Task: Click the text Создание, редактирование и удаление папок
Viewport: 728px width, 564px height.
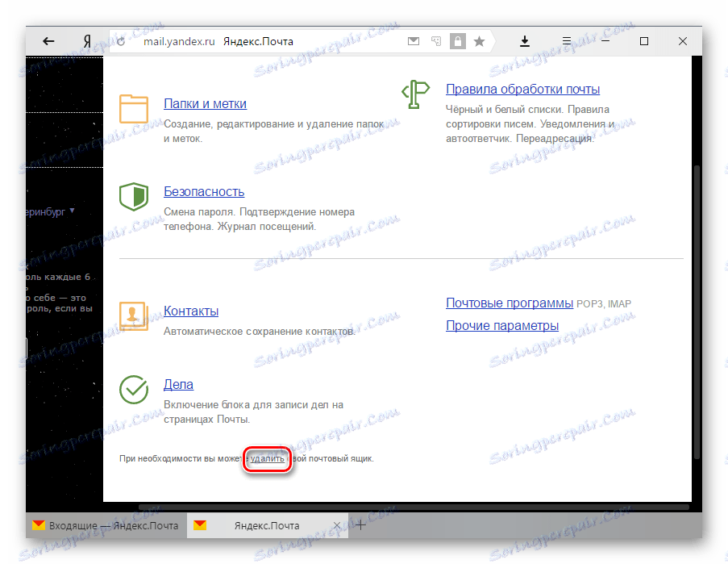Action: tap(274, 124)
